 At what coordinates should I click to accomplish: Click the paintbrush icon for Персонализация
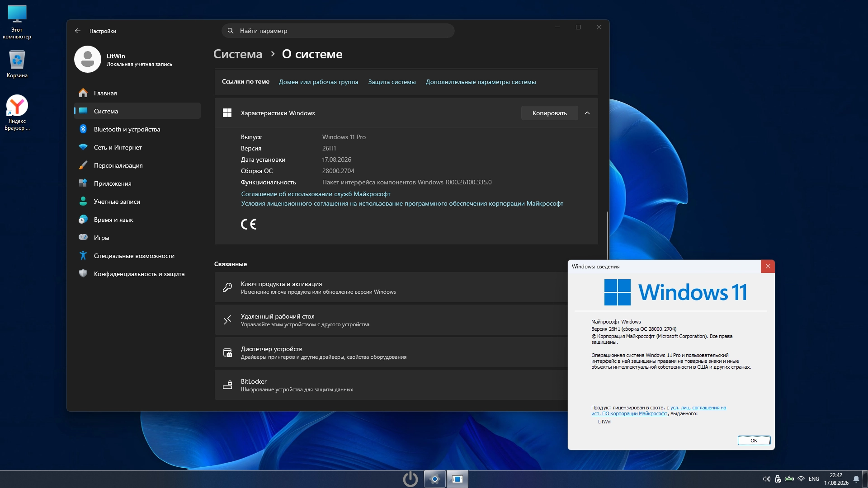[83, 165]
